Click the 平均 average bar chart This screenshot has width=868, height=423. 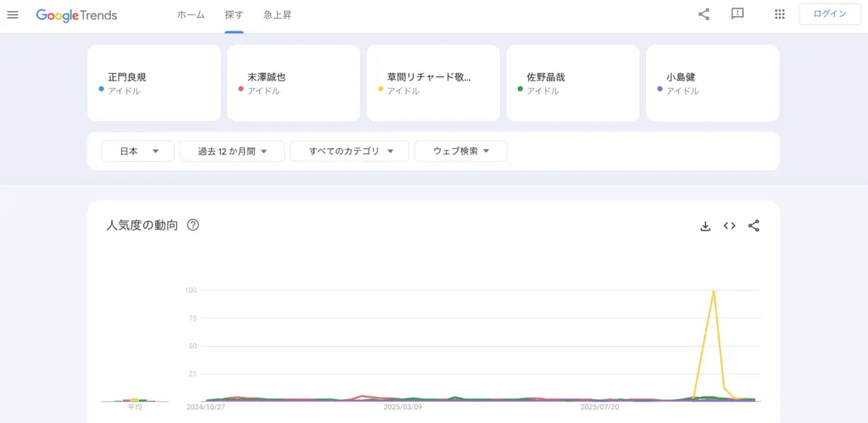[x=135, y=400]
